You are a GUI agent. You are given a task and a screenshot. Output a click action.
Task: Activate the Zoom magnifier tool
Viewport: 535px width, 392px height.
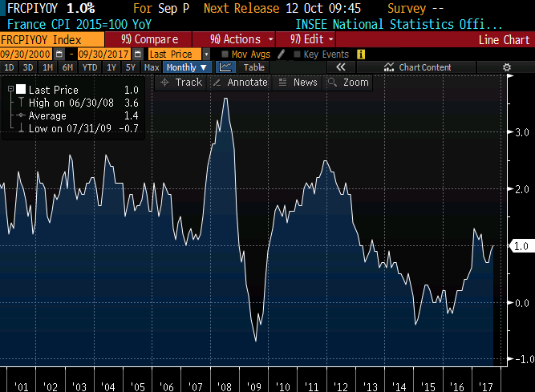point(349,83)
